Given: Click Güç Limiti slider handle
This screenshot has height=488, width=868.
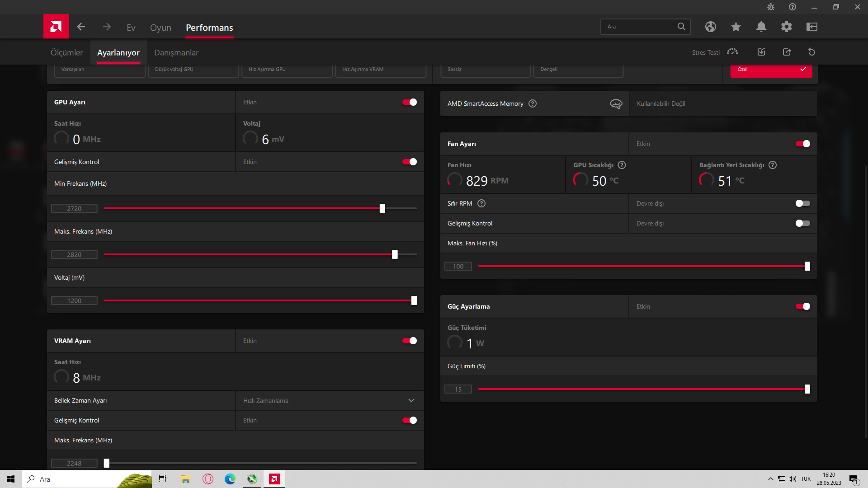Looking at the screenshot, I should 807,389.
